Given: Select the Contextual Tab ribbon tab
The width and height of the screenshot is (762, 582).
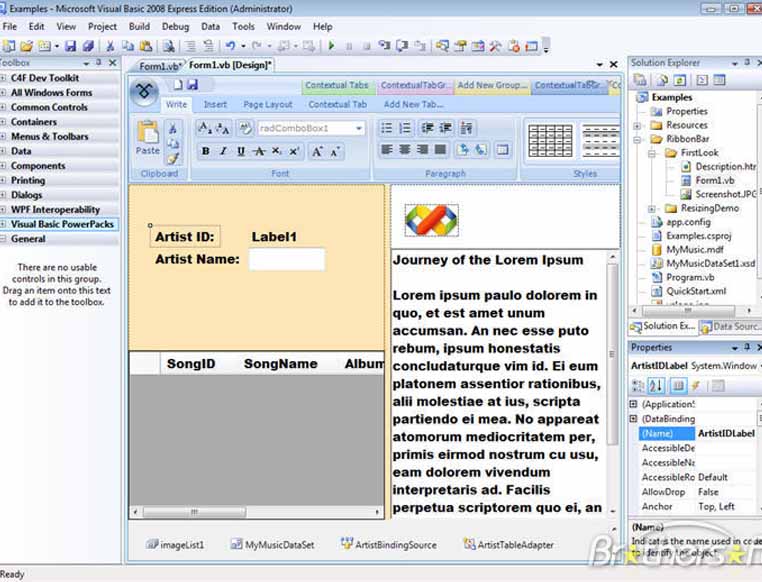Looking at the screenshot, I should point(337,104).
